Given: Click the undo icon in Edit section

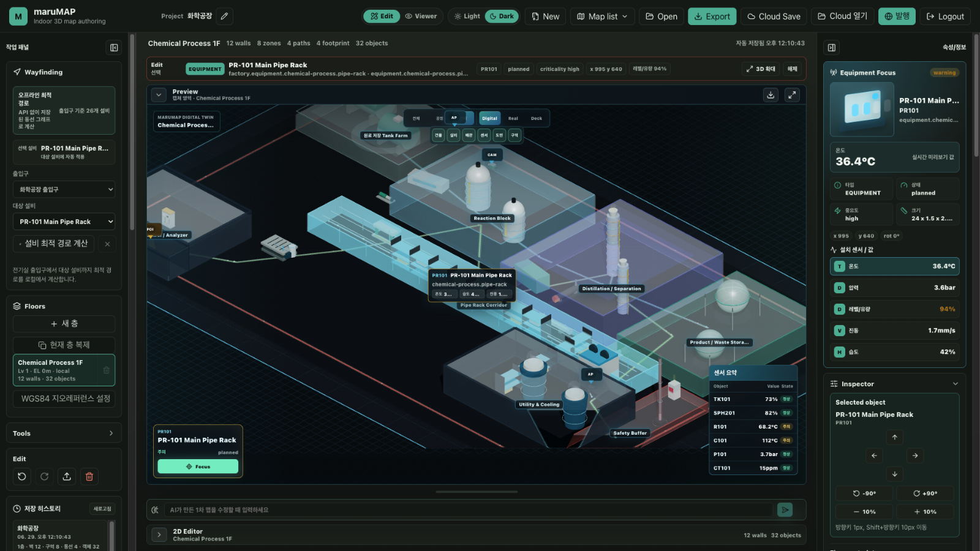Looking at the screenshot, I should click(x=22, y=476).
